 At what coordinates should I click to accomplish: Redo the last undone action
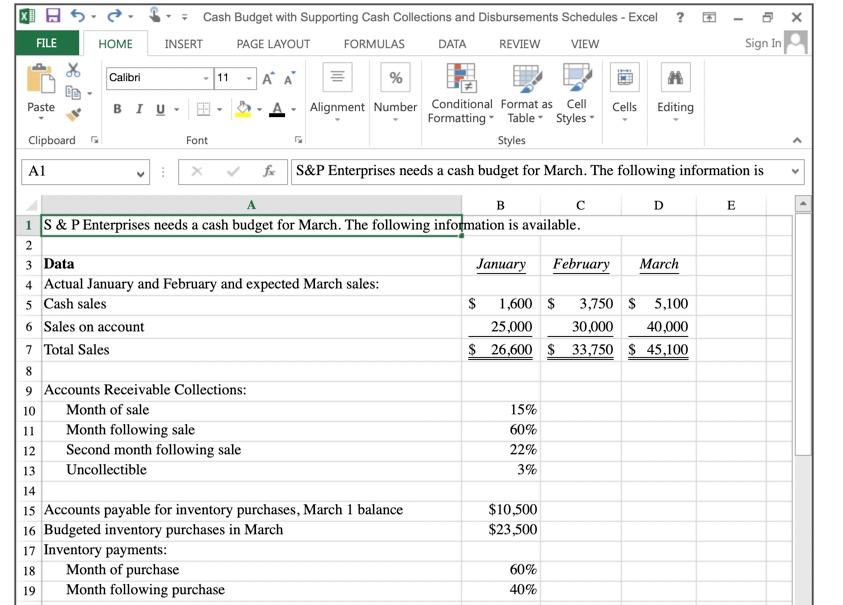point(114,16)
